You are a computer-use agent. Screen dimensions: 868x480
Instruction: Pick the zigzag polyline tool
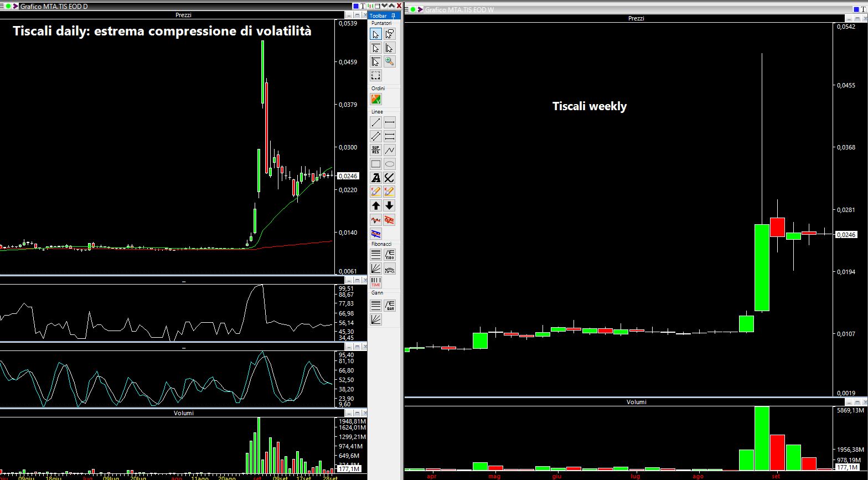390,150
